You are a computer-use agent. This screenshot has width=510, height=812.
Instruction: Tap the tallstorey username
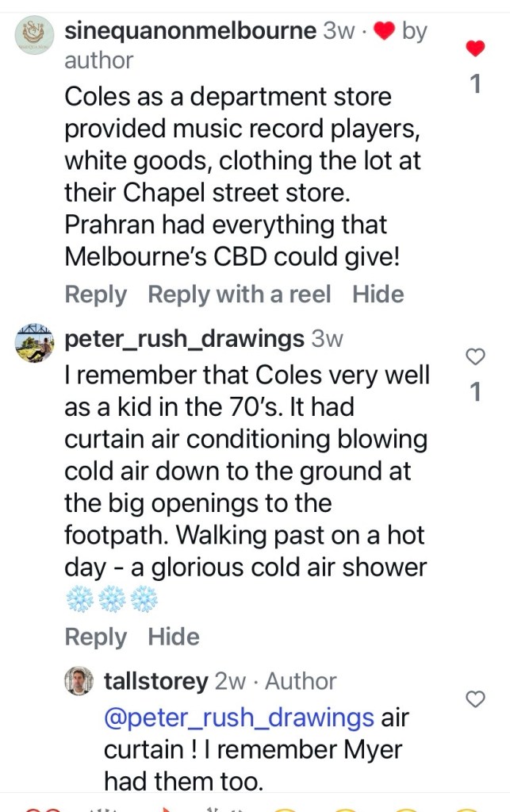pyautogui.click(x=156, y=681)
